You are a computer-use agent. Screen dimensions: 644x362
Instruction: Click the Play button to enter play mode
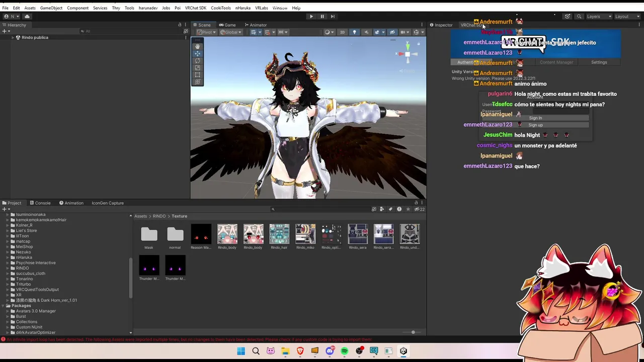tap(311, 16)
